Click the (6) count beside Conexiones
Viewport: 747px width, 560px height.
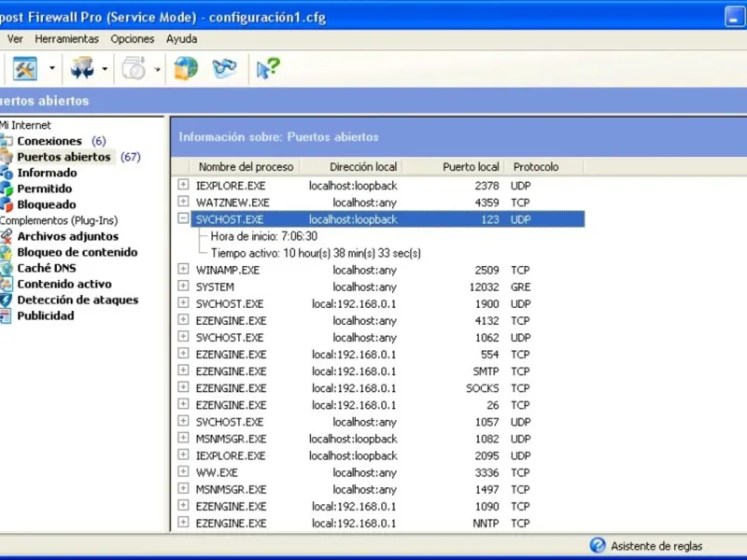99,141
